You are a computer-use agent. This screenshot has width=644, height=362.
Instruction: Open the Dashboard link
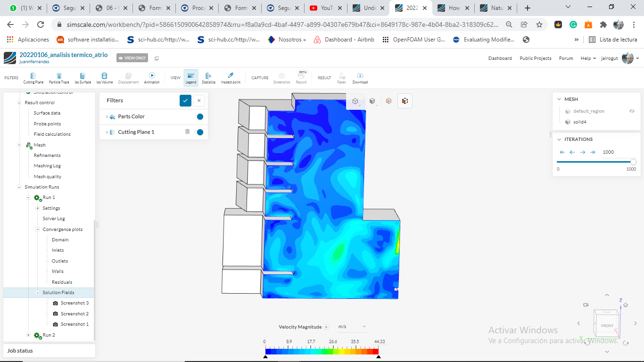point(500,58)
